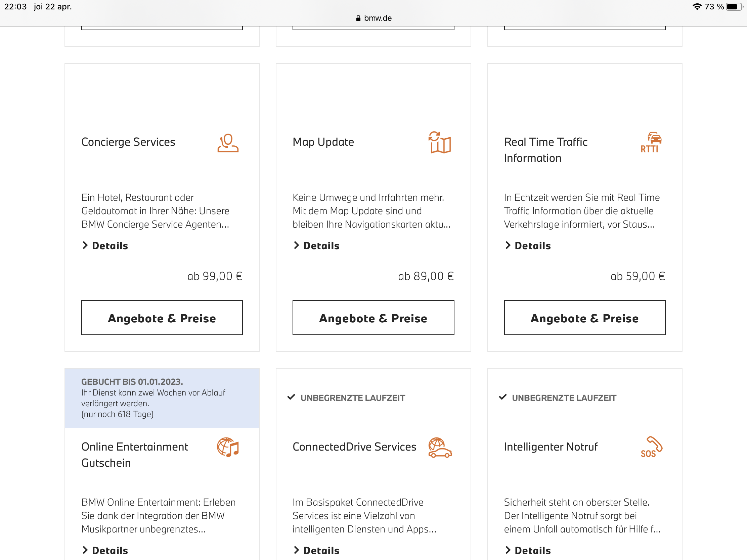Screen dimensions: 747x560
Task: Tap the lock icon next to bmw.de
Action: 358,18
